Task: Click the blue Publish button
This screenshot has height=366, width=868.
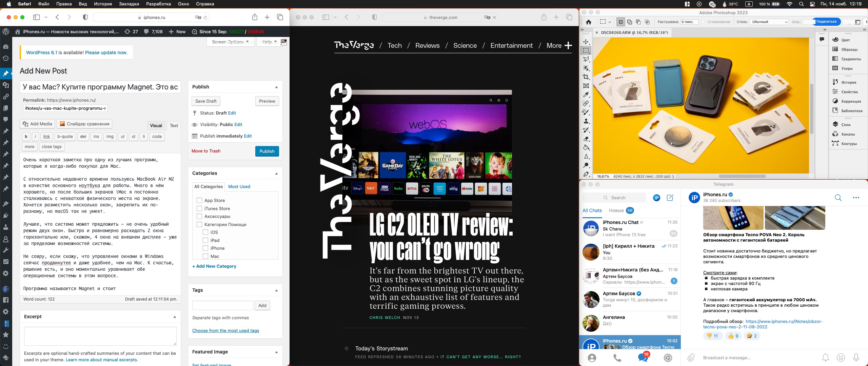Action: [267, 151]
